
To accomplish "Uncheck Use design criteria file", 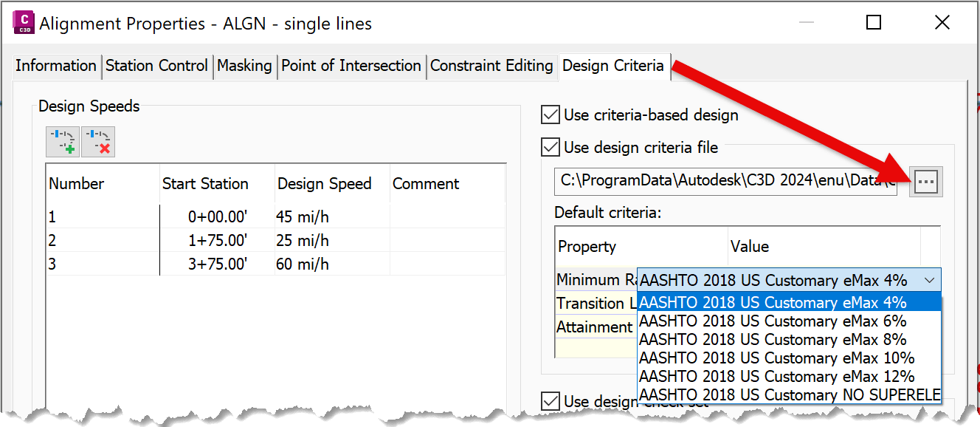I will pos(551,147).
